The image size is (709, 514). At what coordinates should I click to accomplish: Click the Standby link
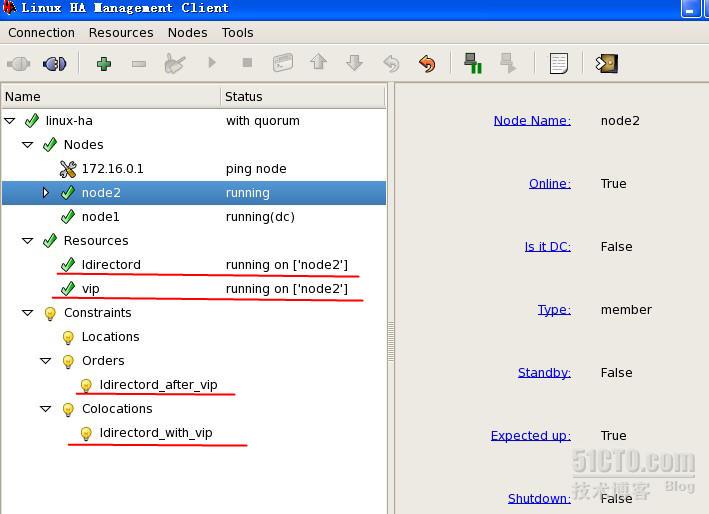tap(544, 373)
